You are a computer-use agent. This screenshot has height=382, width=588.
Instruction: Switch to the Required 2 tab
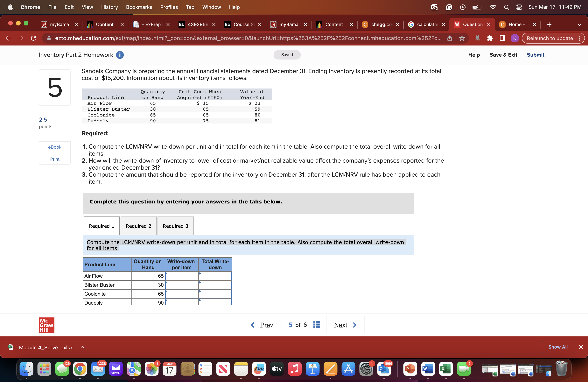138,226
